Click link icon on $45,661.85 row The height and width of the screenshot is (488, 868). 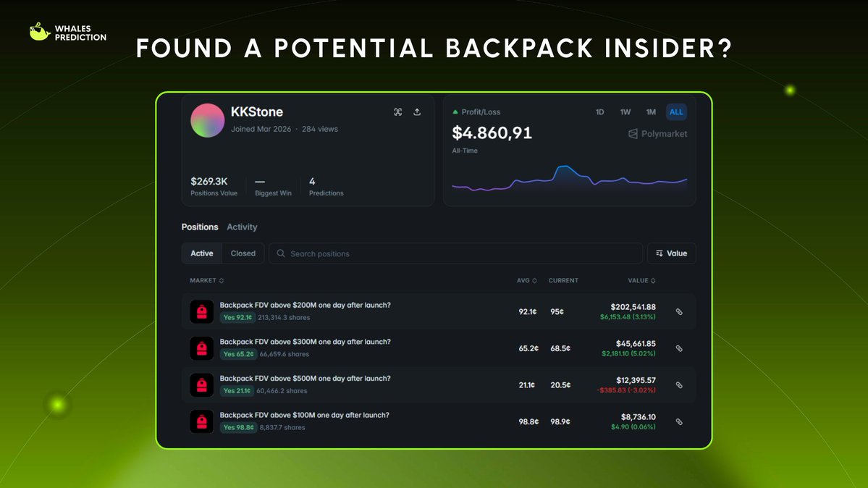[x=679, y=348]
